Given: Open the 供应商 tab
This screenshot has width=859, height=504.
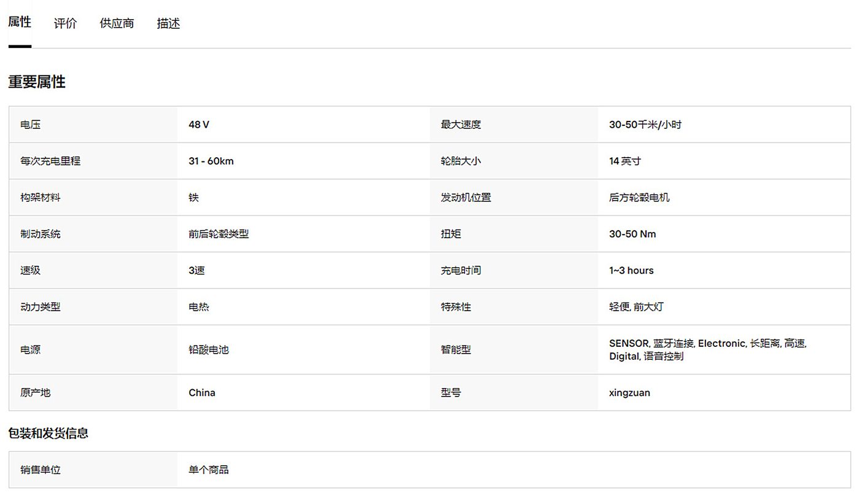Looking at the screenshot, I should 117,23.
